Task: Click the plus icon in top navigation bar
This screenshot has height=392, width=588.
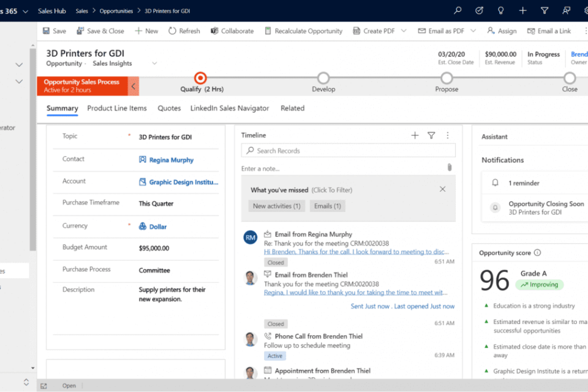Action: [x=522, y=10]
